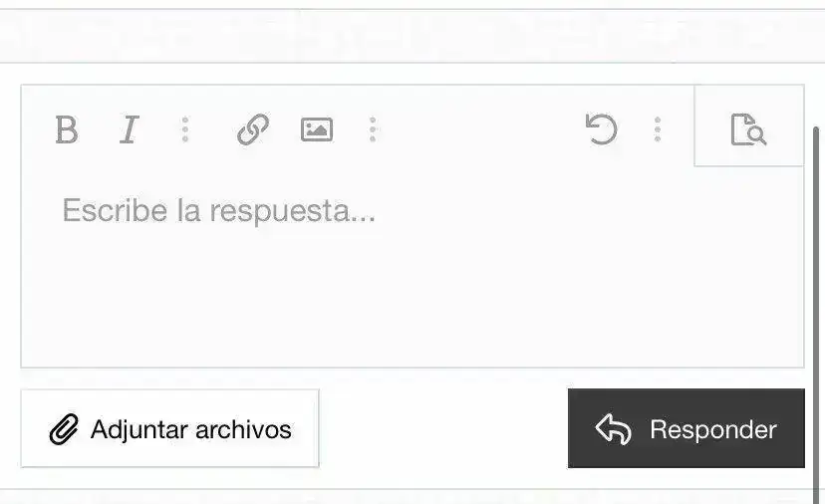This screenshot has width=825, height=504.
Task: Click the 'Adjuntar archivos' text label
Action: click(x=191, y=429)
